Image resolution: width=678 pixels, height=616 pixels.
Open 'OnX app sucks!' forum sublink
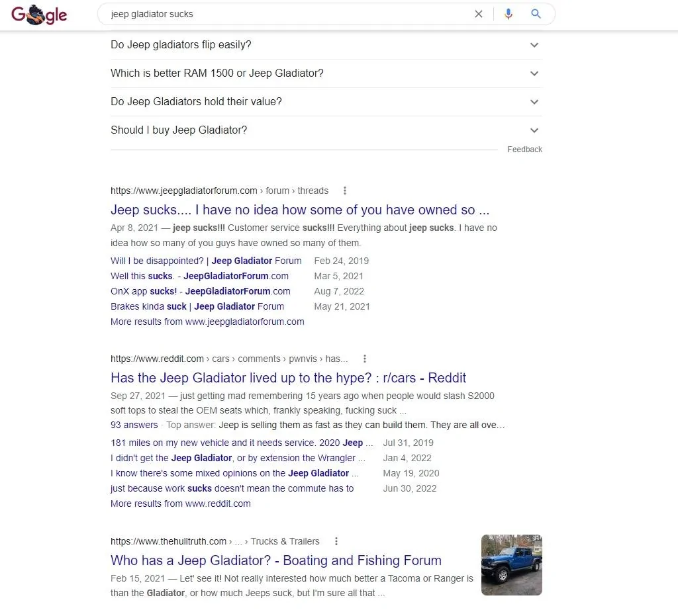coord(200,291)
